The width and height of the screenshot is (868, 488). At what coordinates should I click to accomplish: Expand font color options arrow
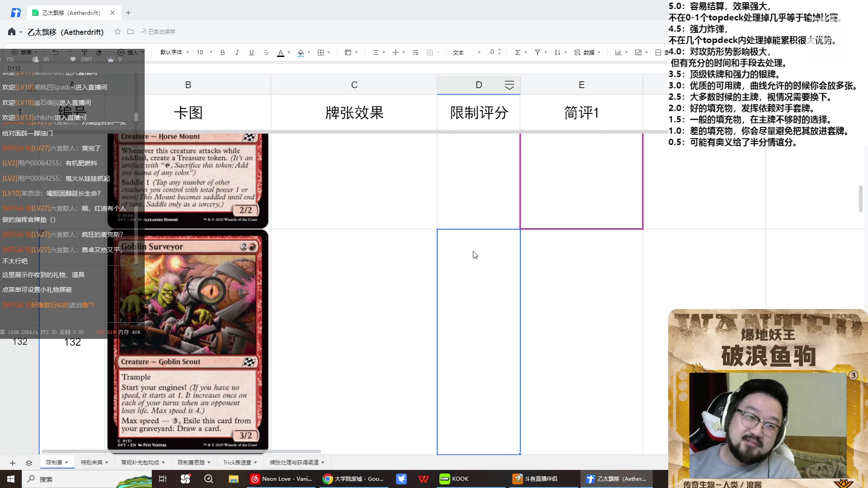pos(289,52)
